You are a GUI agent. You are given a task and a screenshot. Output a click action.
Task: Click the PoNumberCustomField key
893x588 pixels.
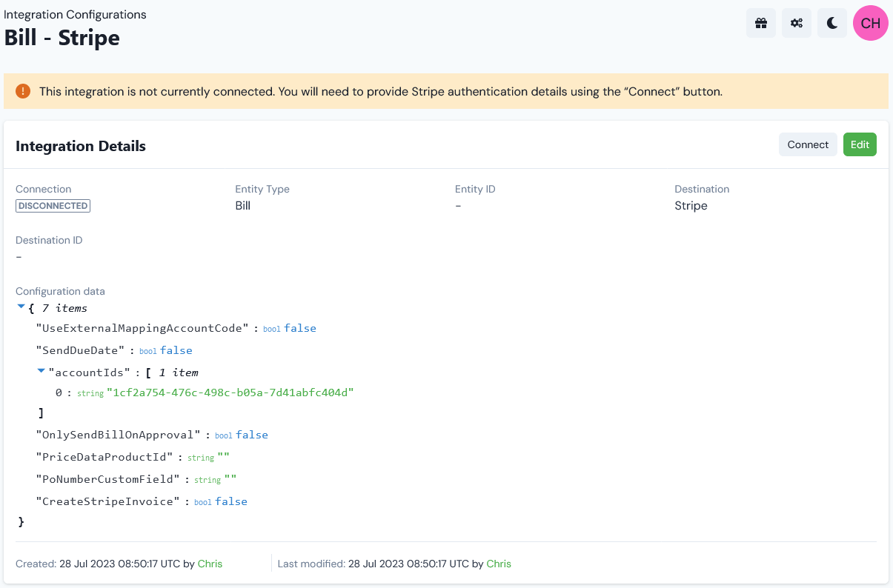click(108, 479)
